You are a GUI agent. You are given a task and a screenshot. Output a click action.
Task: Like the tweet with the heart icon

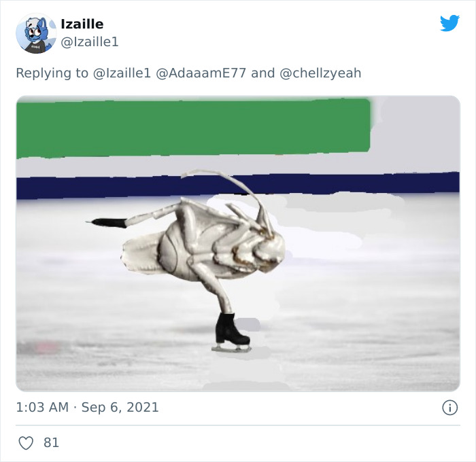point(26,443)
